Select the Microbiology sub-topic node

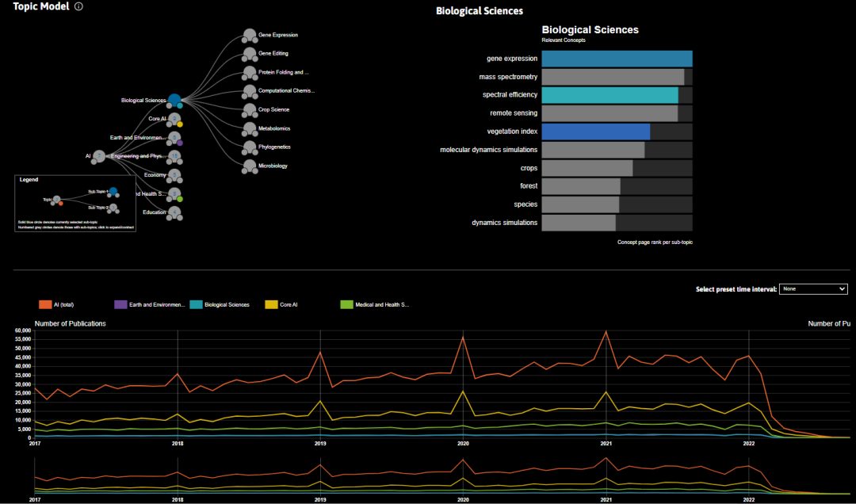250,166
